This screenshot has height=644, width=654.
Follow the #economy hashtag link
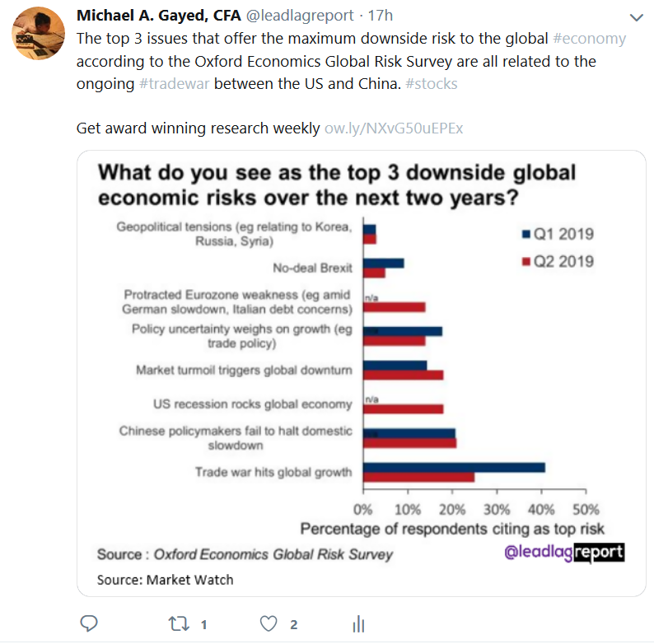click(x=589, y=39)
